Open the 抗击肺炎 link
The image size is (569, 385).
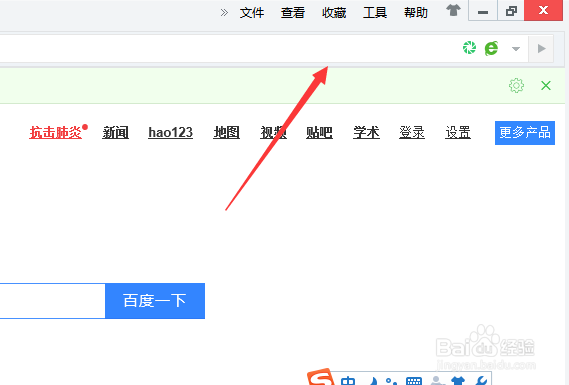pyautogui.click(x=56, y=132)
